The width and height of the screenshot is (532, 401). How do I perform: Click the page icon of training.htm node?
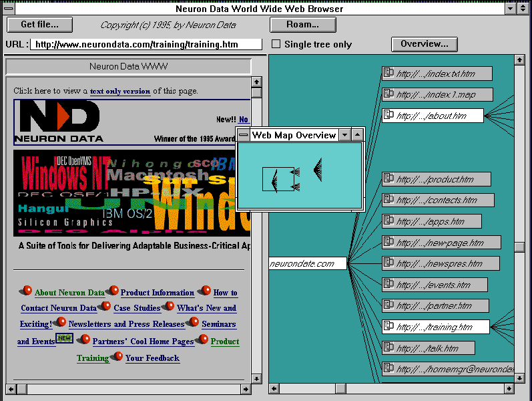tap(388, 326)
